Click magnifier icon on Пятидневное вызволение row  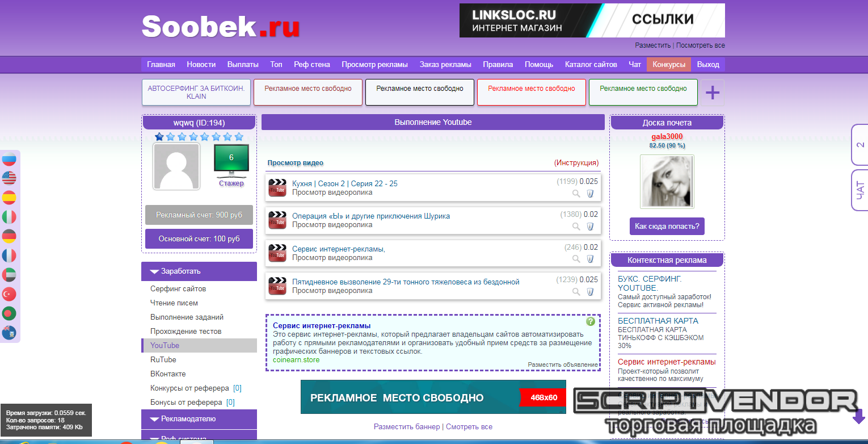(x=576, y=292)
